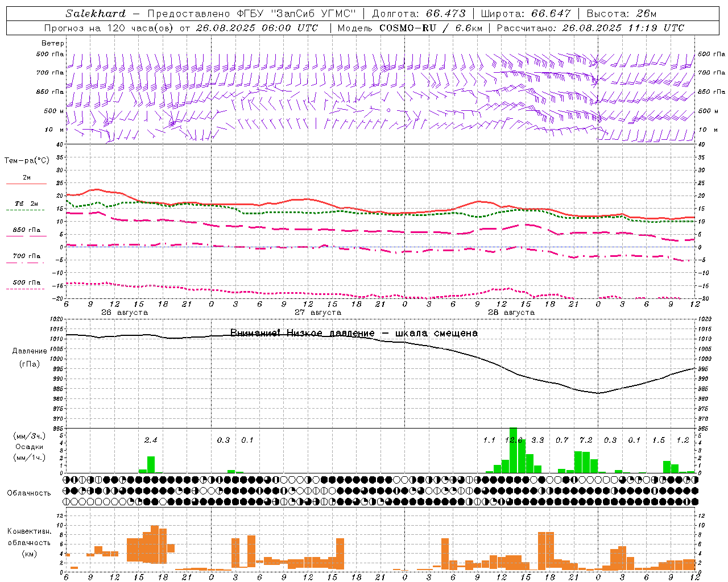Click the 'Конвективн.' convective cloud label
Viewport: 728px width, 582px height.
coord(29,531)
